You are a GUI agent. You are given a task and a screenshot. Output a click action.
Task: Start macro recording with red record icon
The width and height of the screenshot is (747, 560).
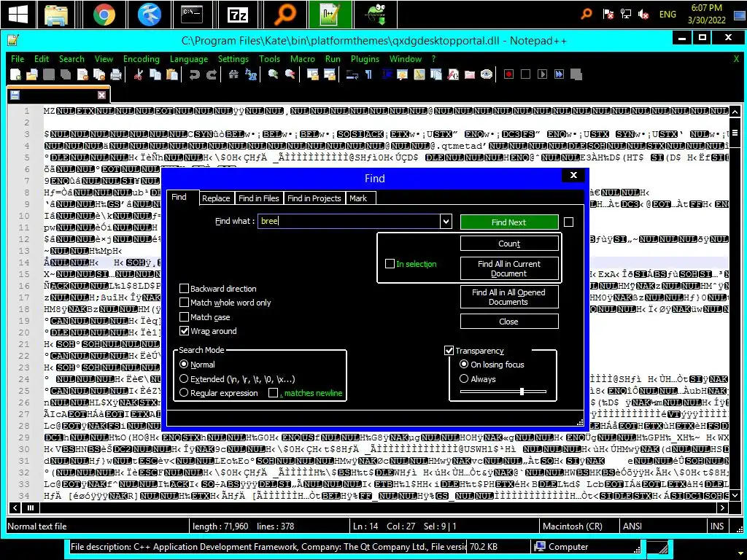pos(508,74)
